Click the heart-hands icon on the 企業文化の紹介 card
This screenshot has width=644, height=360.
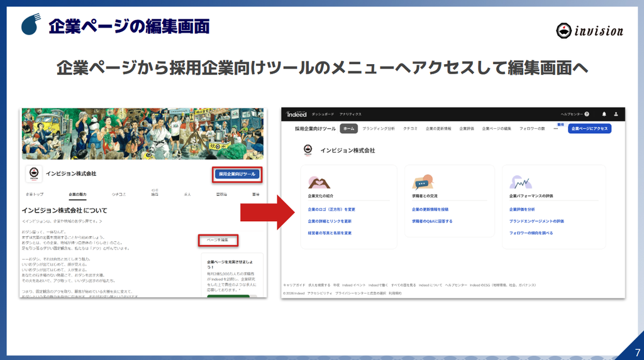319,182
